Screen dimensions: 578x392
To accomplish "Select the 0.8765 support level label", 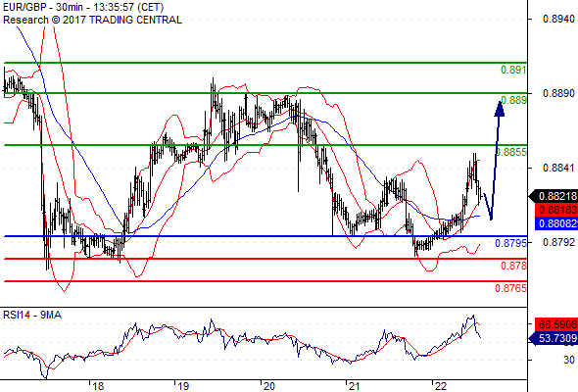I will 511,288.
